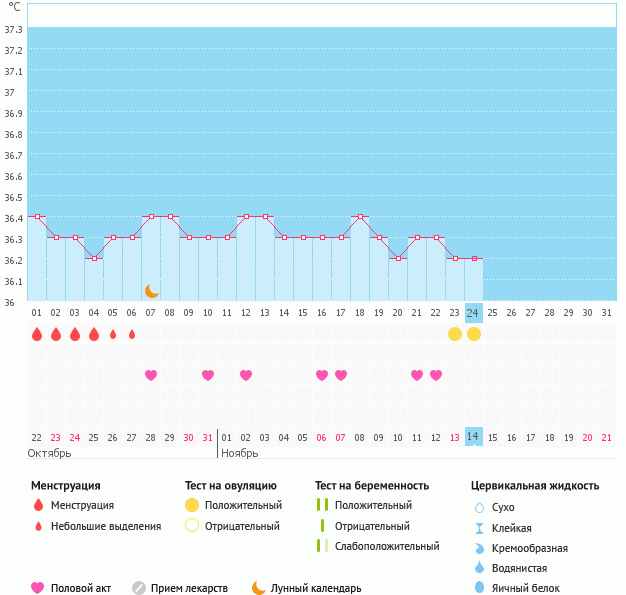Viewport: 626px width, 595px height.
Task: Click the intercourse heart on day 22
Action: [x=436, y=375]
